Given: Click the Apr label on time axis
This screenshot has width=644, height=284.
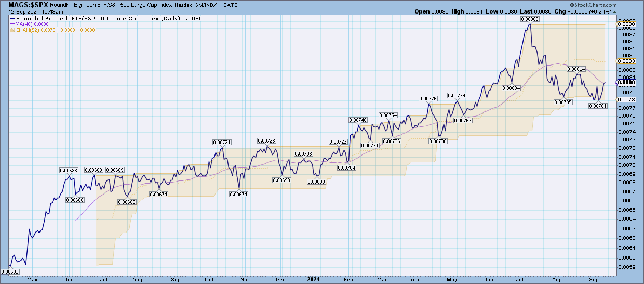Looking at the screenshot, I should 416,279.
